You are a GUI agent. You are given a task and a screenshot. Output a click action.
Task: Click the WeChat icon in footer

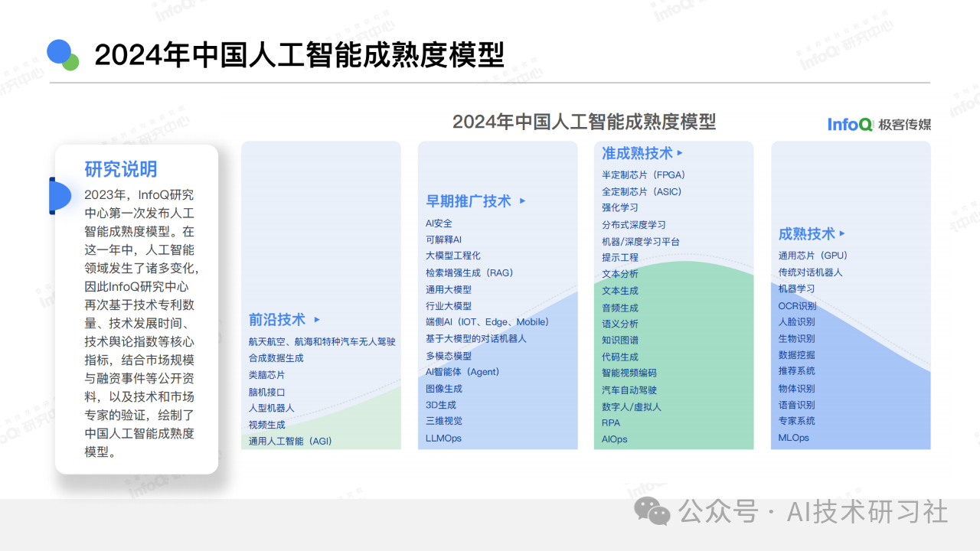653,511
